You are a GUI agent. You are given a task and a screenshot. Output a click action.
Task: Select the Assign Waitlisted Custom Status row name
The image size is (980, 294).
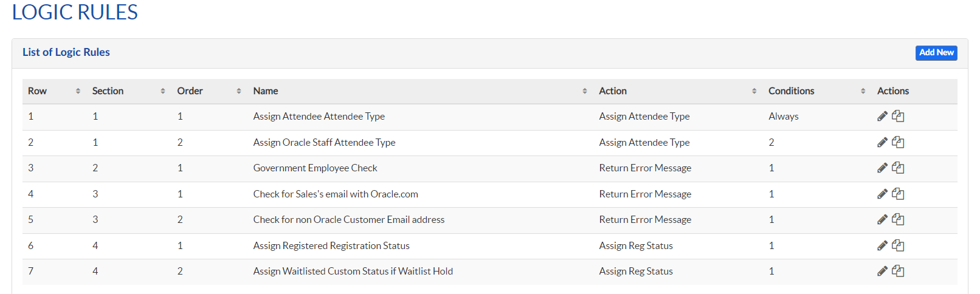point(353,272)
